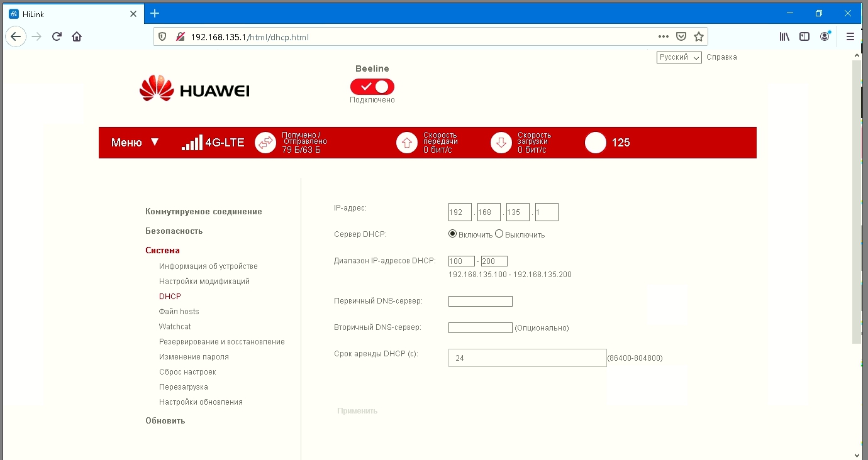The image size is (868, 460).
Task: Click the Huawei logo
Action: tap(194, 89)
